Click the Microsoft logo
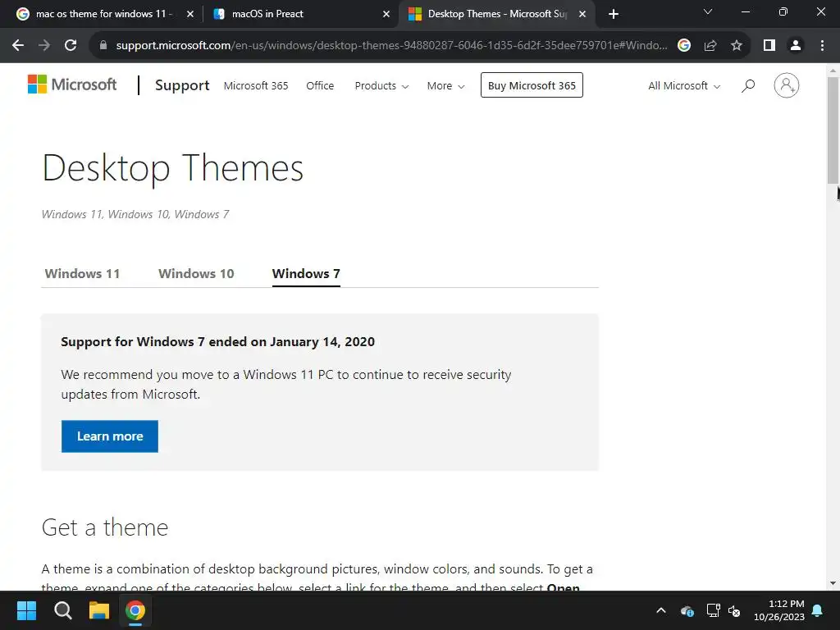Image resolution: width=840 pixels, height=630 pixels. [72, 84]
